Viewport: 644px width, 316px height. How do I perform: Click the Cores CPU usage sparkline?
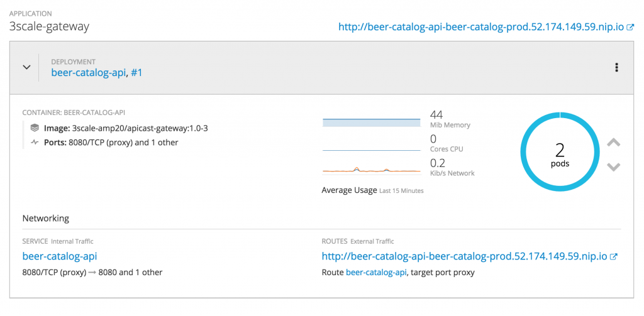point(371,150)
